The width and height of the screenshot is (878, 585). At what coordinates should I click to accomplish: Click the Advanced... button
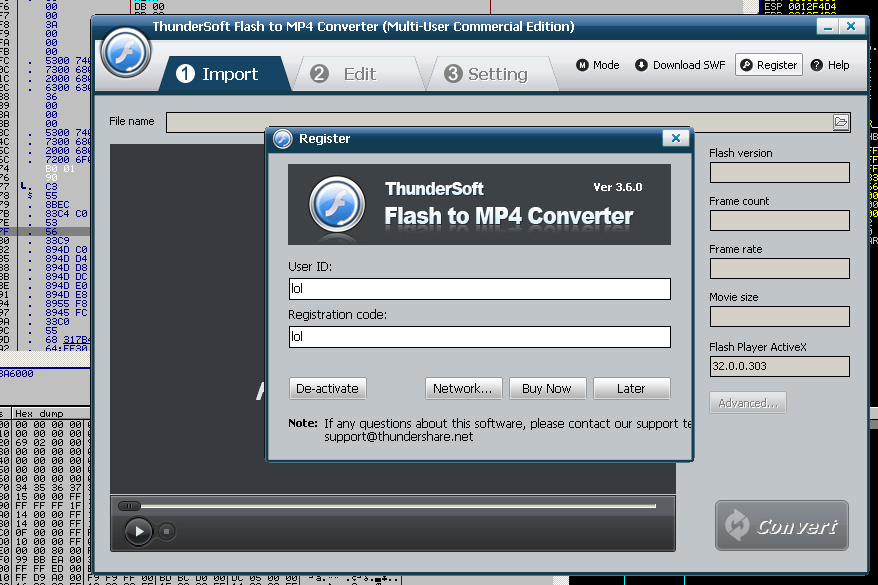click(748, 403)
